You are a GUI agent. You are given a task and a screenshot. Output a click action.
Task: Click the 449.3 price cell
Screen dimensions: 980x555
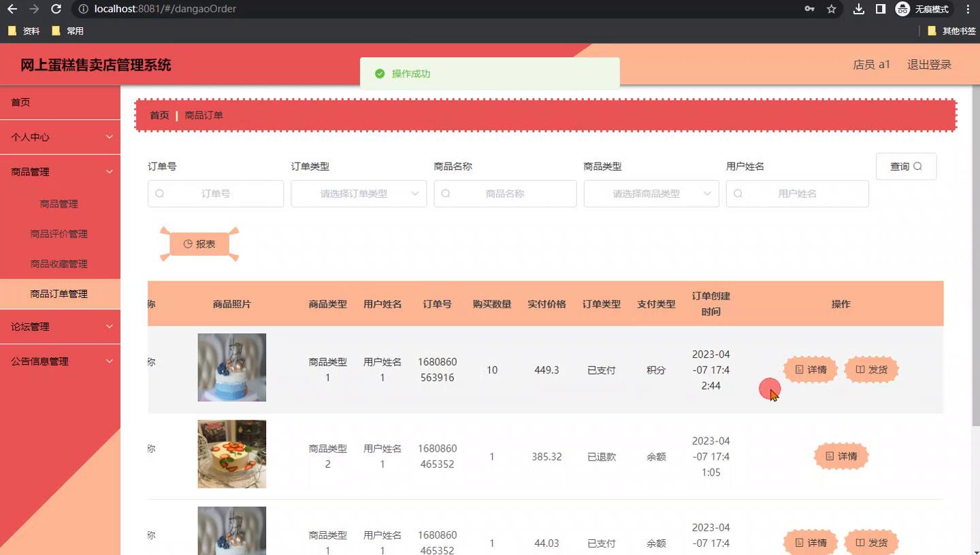point(546,370)
